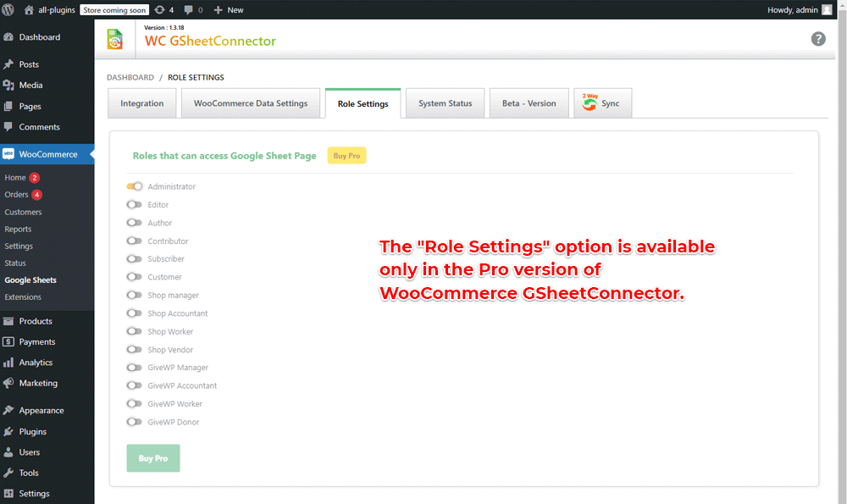
Task: Open the updates icon showing 4
Action: (x=160, y=9)
